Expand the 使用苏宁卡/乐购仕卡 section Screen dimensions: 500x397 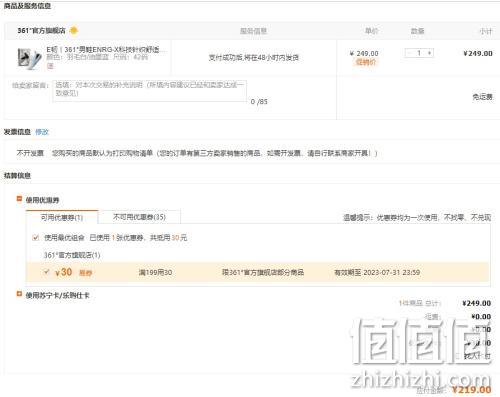19,294
